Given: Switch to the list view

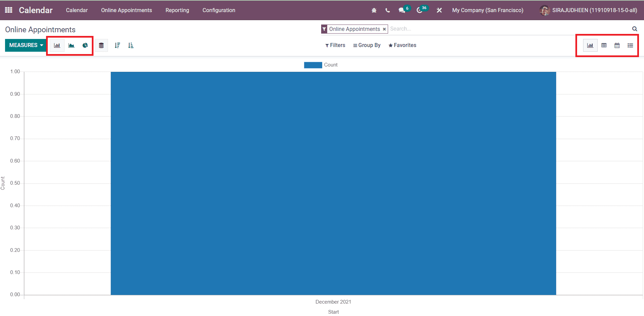Looking at the screenshot, I should click(x=630, y=45).
